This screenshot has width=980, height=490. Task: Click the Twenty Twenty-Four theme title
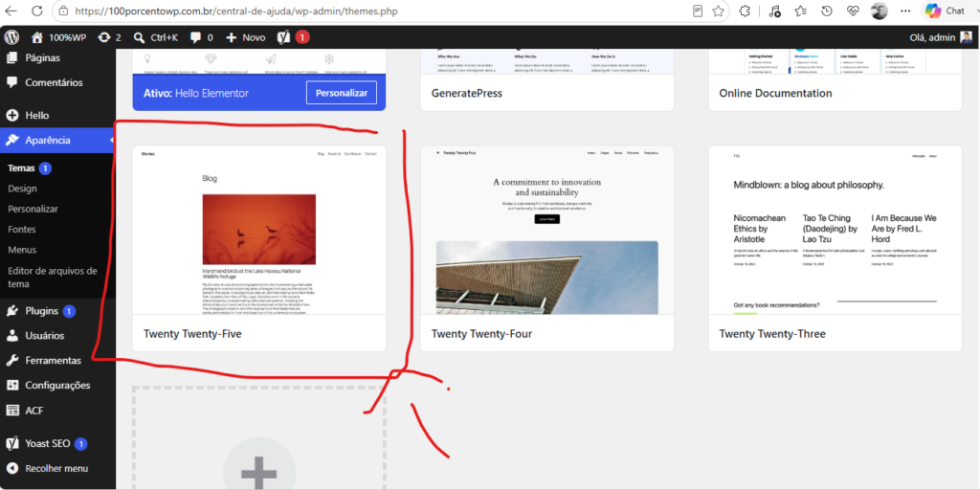point(482,334)
